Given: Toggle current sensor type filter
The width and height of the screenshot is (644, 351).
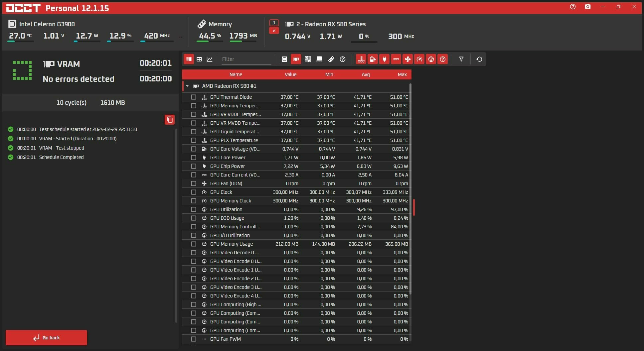Looking at the screenshot, I should (396, 59).
